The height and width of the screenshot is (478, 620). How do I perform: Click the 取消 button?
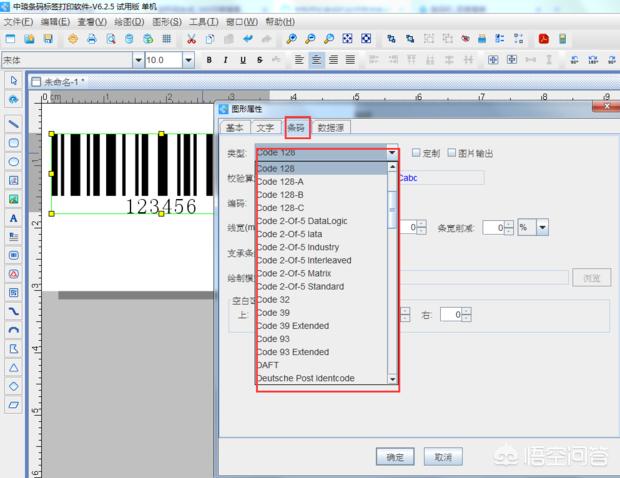click(x=443, y=457)
